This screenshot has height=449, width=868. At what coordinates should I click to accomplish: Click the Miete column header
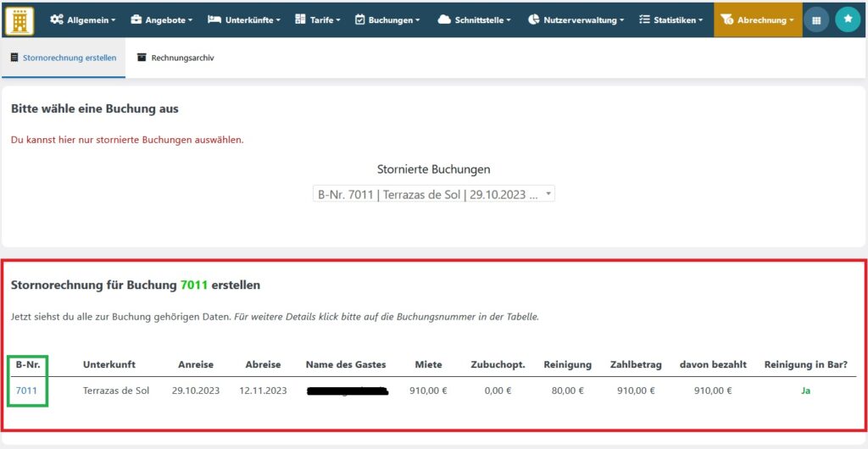pos(428,364)
